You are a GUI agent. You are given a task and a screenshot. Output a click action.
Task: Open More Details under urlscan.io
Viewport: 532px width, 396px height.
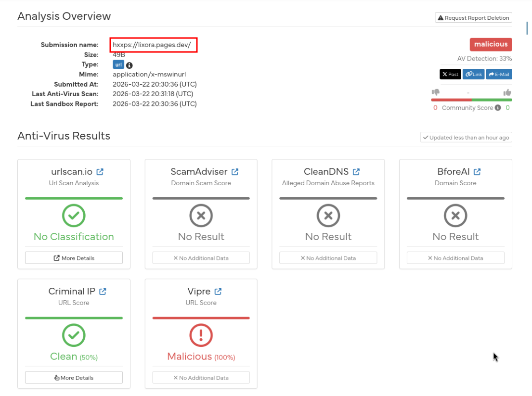pyautogui.click(x=74, y=257)
